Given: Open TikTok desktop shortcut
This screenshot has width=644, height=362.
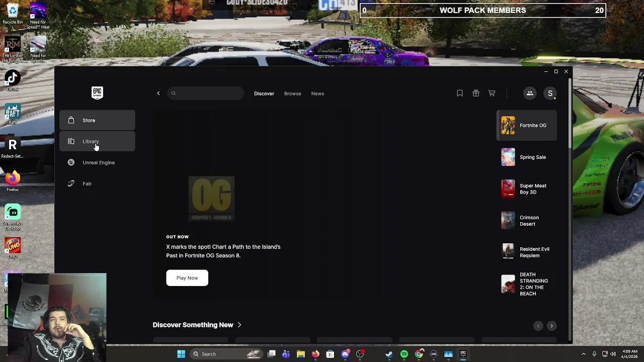Looking at the screenshot, I should coord(13,80).
